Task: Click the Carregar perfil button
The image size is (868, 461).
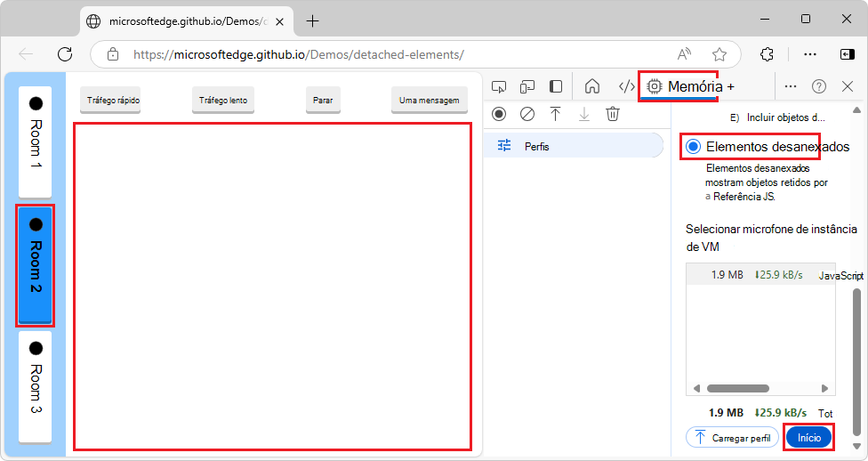Action: [732, 438]
